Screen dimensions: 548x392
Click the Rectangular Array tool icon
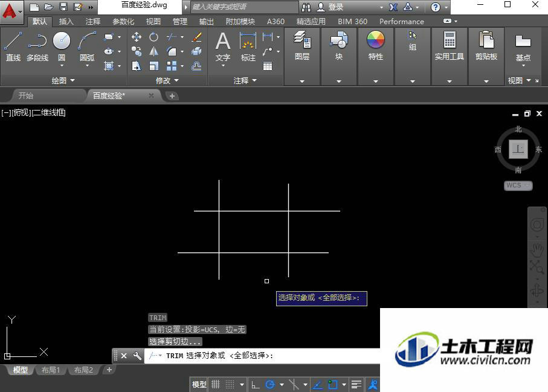[x=172, y=66]
